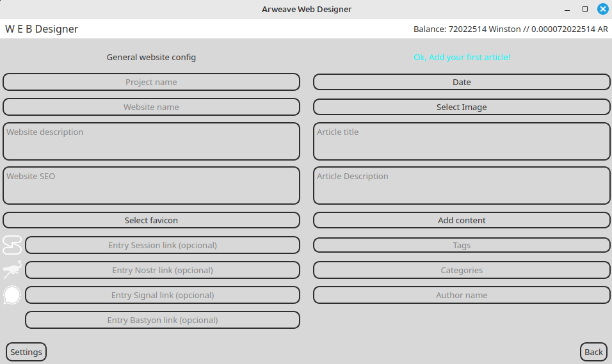Click the Nostr ostrich icon

click(12, 270)
